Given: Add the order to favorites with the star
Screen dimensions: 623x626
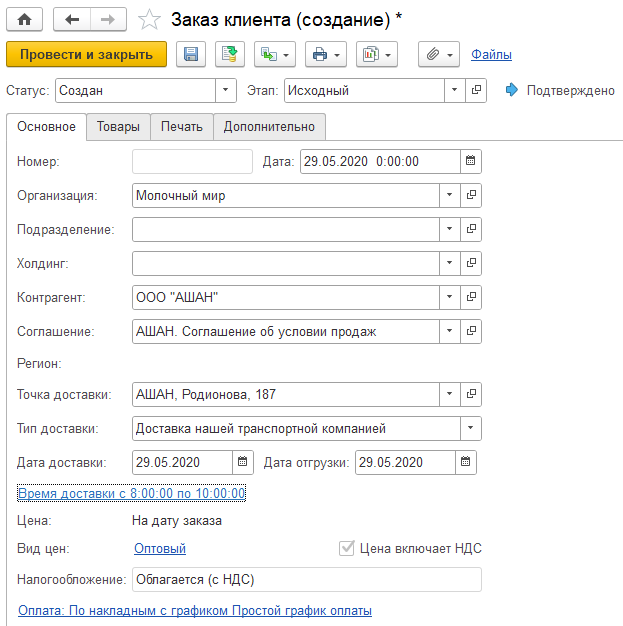Looking at the screenshot, I should [x=149, y=20].
